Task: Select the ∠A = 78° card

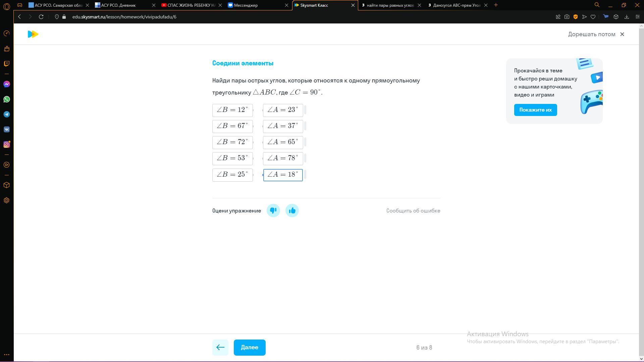Action: pos(283,158)
